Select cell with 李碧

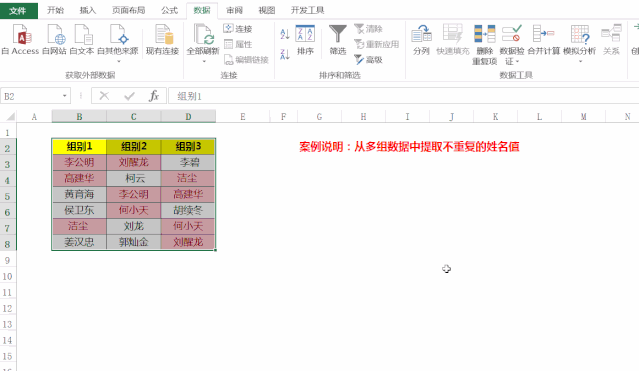[x=188, y=162]
